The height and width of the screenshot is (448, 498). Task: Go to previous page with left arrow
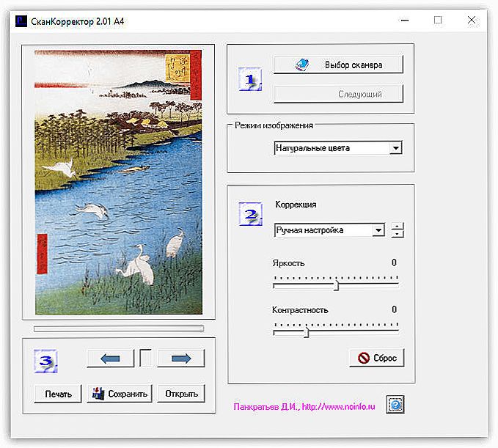click(111, 359)
